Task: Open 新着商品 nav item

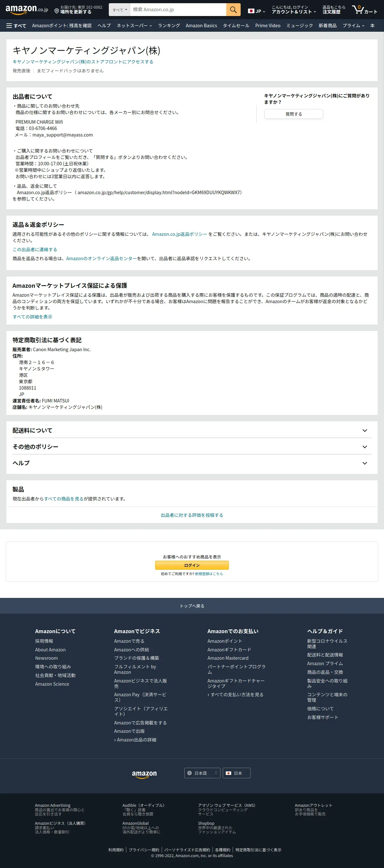Action: click(327, 26)
